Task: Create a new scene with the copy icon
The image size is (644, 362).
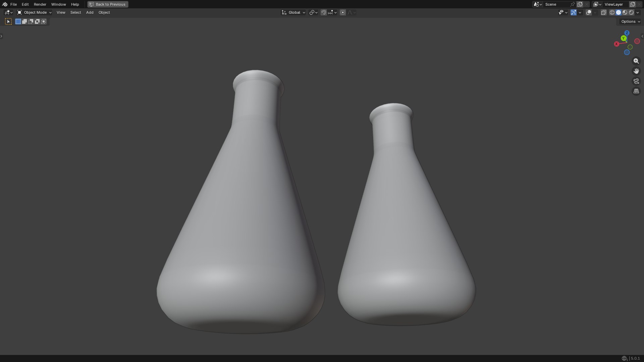Action: 580,4
